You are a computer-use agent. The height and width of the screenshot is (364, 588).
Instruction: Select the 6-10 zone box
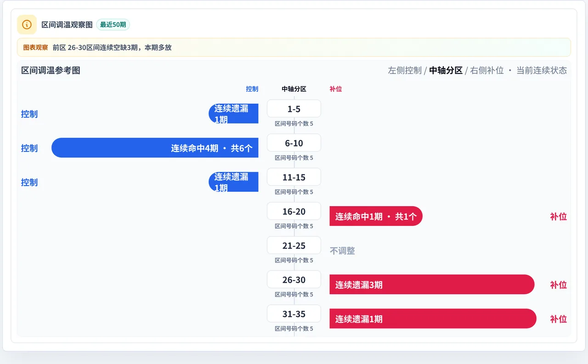(x=294, y=143)
